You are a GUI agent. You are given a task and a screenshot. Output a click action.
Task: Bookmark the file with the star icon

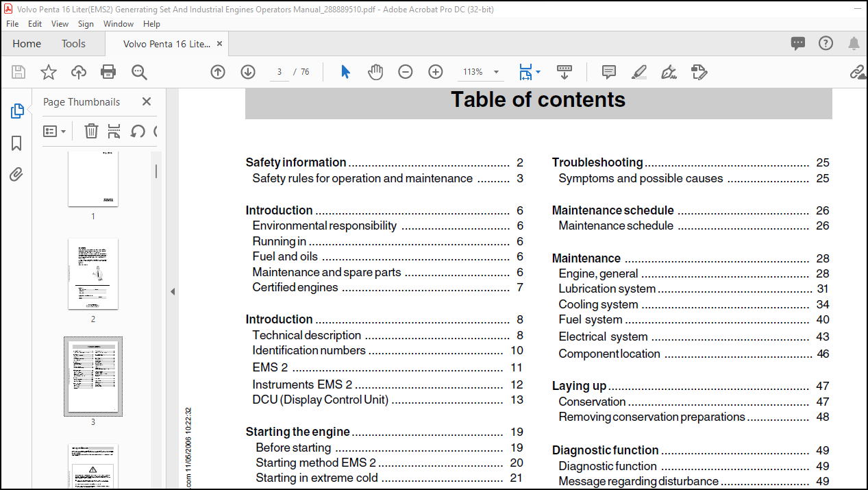[x=49, y=72]
